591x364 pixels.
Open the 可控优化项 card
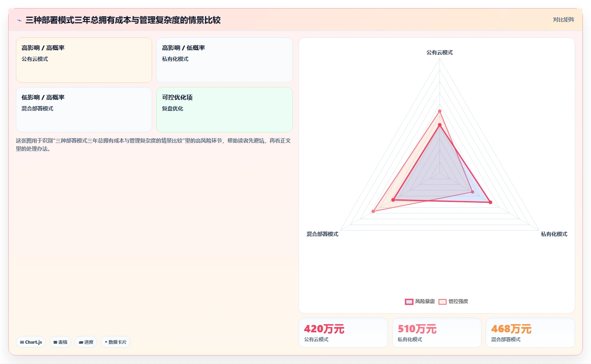coord(225,110)
